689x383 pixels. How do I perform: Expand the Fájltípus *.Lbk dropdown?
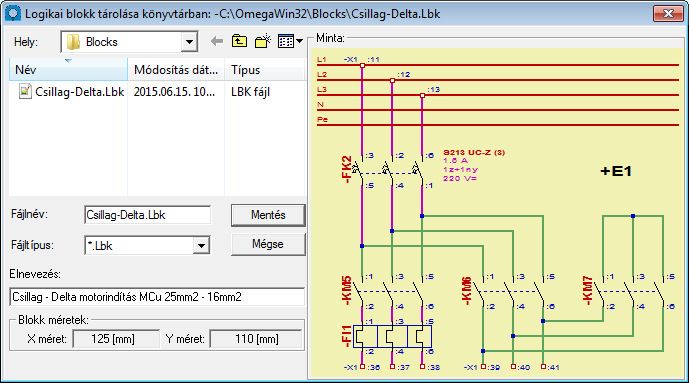[x=201, y=246]
